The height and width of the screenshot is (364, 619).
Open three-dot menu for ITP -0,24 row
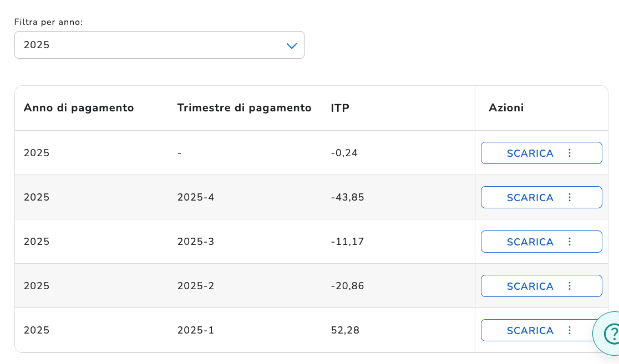569,153
